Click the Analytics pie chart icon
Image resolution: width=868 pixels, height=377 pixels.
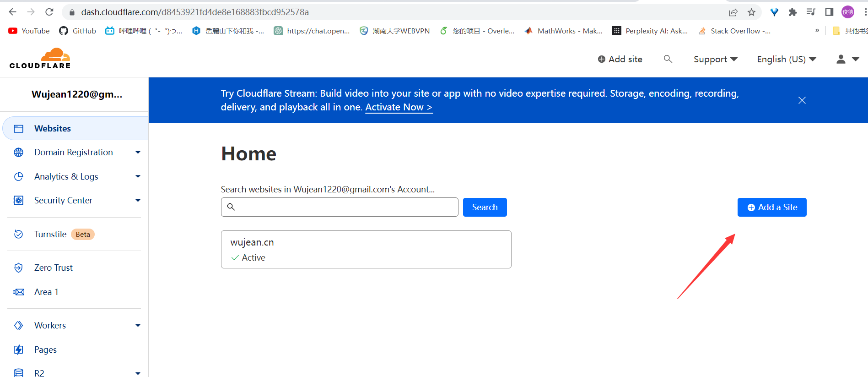19,176
